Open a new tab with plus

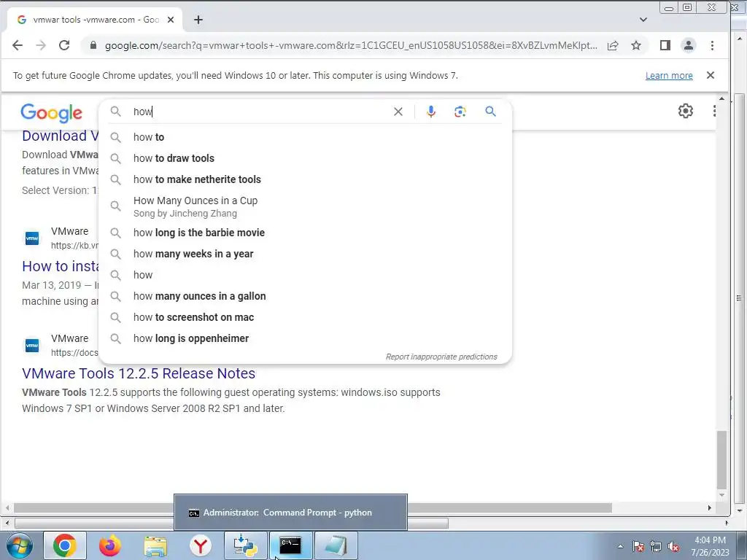pyautogui.click(x=198, y=20)
